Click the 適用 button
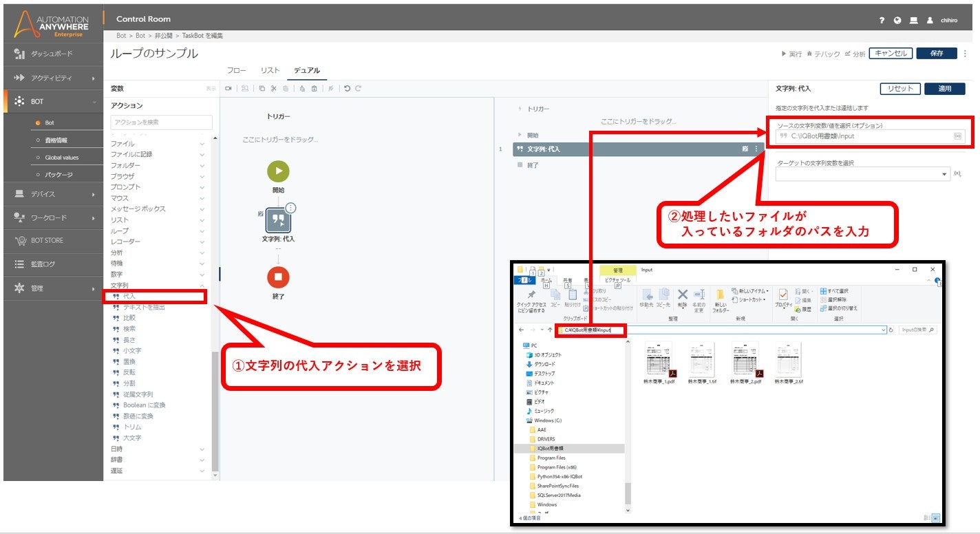 point(945,88)
